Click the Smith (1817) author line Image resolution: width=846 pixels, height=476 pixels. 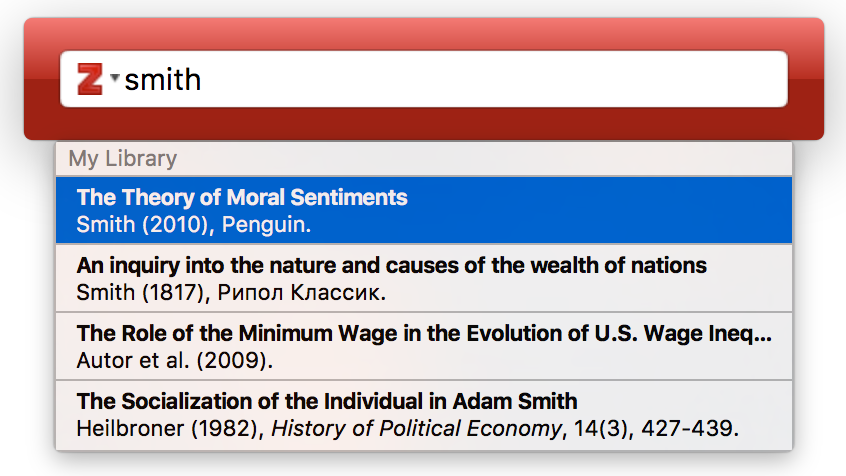(x=142, y=293)
